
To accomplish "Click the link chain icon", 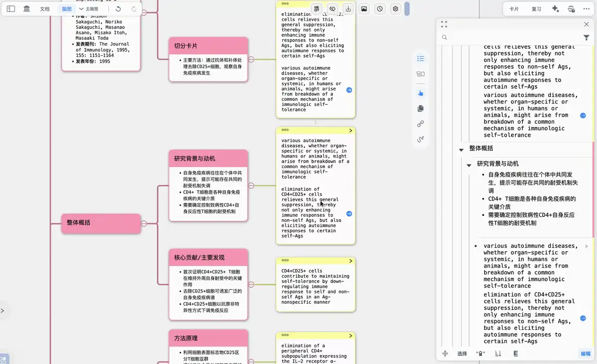I will coord(420,124).
